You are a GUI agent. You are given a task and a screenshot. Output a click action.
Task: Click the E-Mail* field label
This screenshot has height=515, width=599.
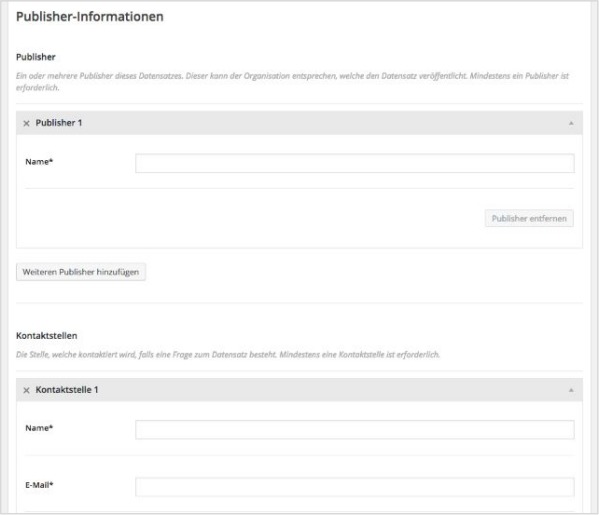pyautogui.click(x=39, y=485)
